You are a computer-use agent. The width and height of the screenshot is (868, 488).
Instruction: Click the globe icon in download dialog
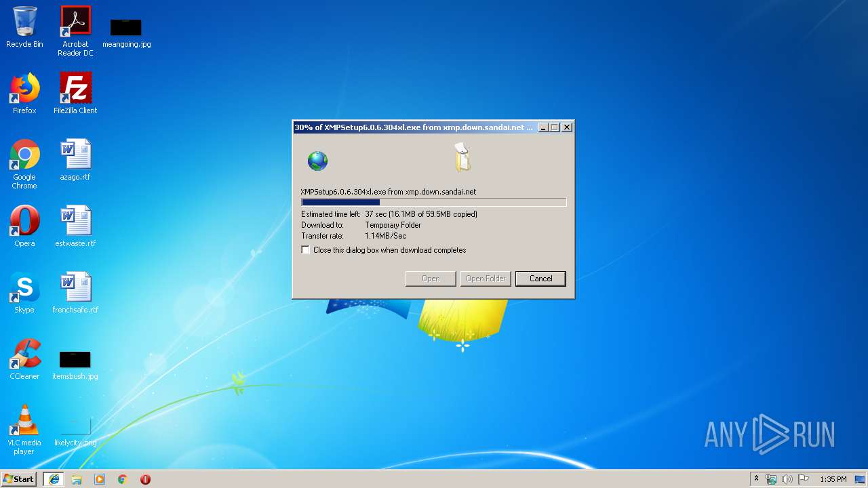(317, 161)
